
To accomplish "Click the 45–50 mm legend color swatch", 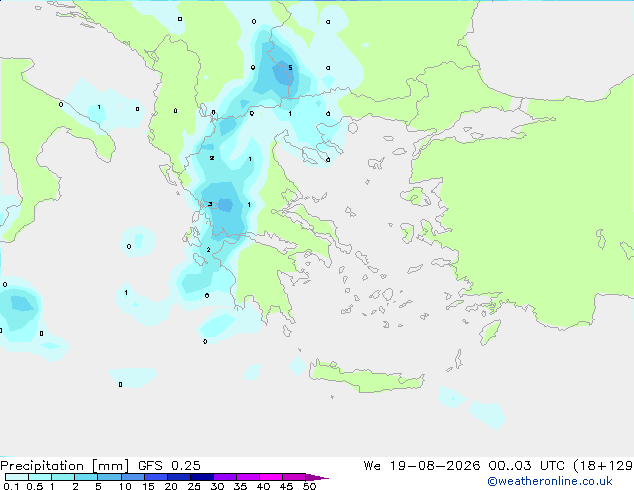I will tap(294, 477).
